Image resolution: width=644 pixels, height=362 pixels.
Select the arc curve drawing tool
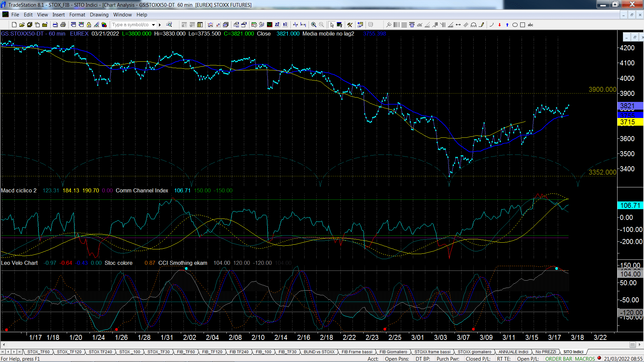pos(492,24)
